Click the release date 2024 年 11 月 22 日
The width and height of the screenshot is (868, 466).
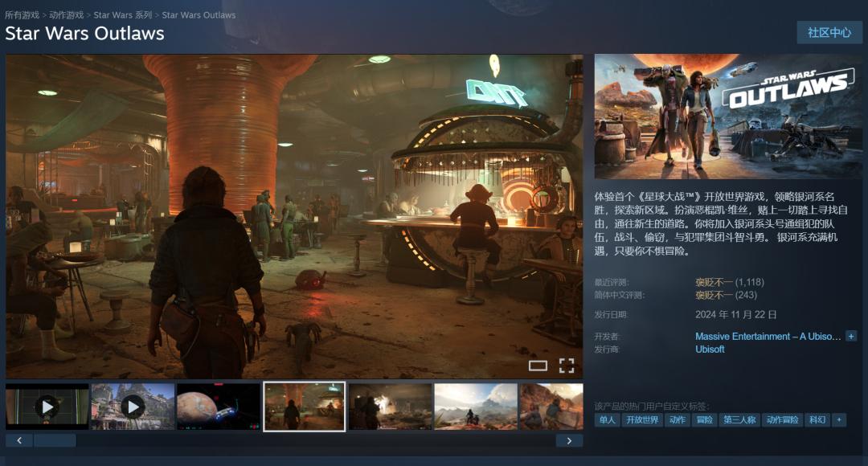tap(735, 314)
